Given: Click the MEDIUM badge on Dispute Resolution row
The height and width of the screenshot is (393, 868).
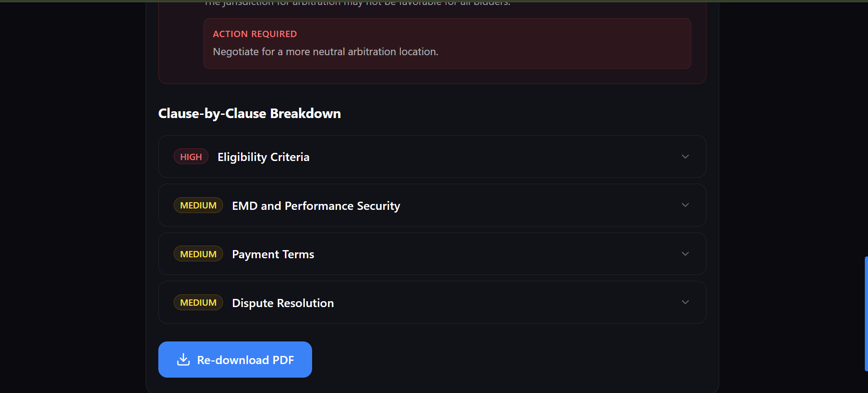Looking at the screenshot, I should [198, 302].
